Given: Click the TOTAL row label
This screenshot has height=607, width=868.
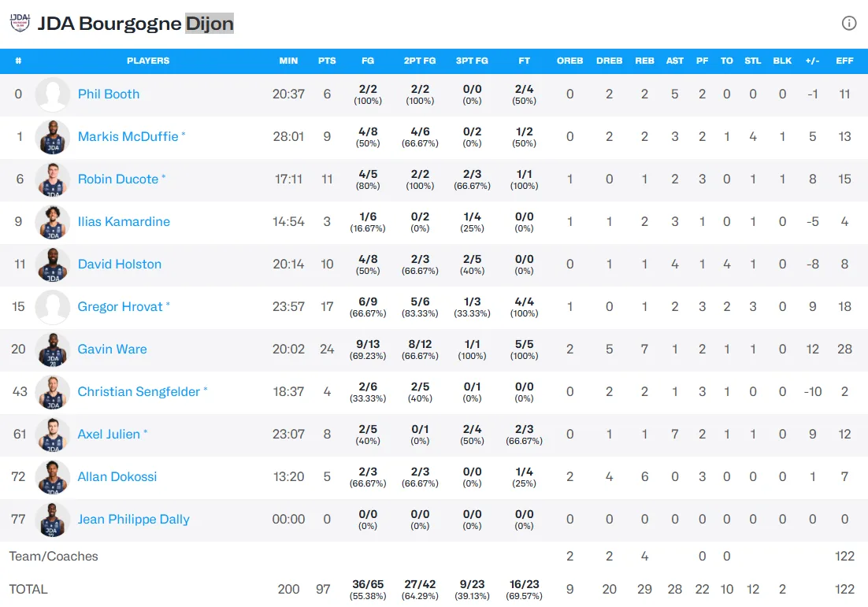Looking at the screenshot, I should pyautogui.click(x=28, y=590).
